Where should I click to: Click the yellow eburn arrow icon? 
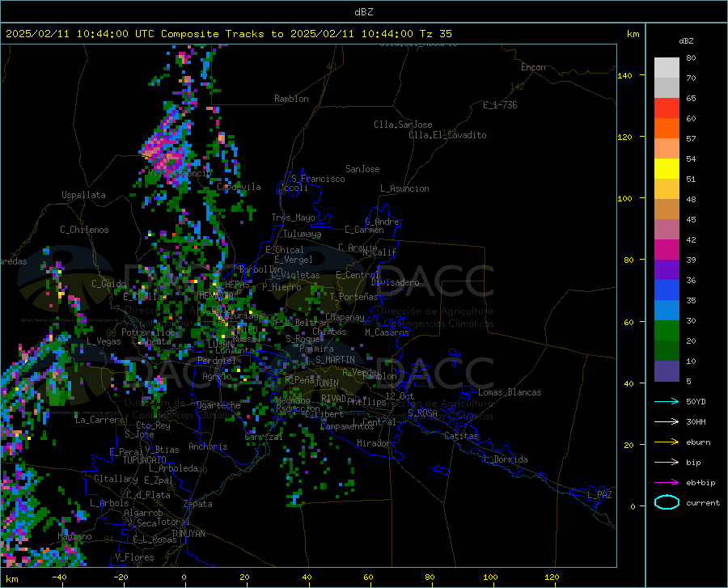(x=667, y=442)
